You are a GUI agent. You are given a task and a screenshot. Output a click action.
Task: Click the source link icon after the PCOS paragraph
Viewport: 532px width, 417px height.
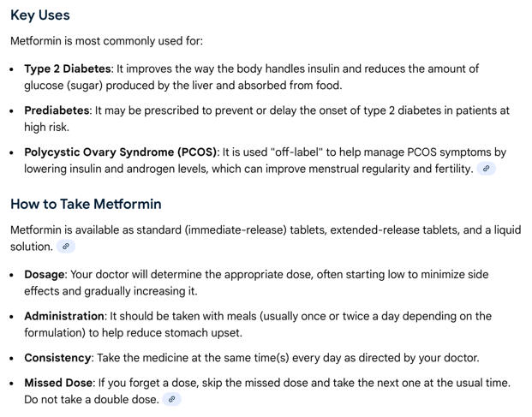(487, 170)
